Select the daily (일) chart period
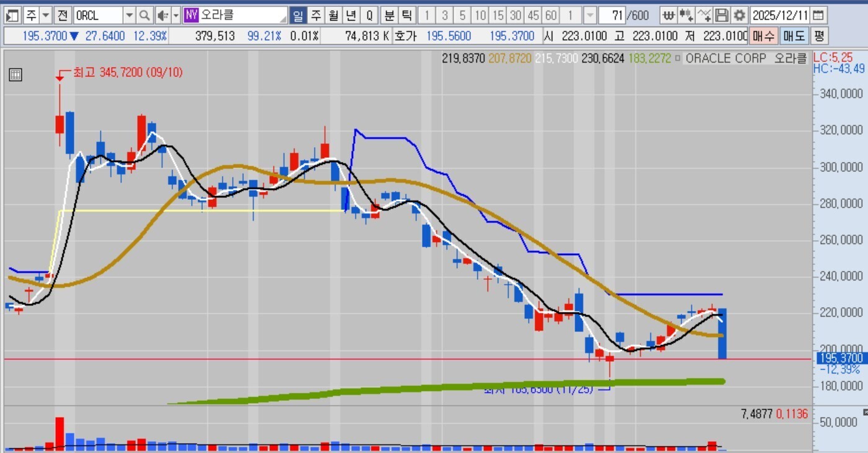 click(x=298, y=15)
